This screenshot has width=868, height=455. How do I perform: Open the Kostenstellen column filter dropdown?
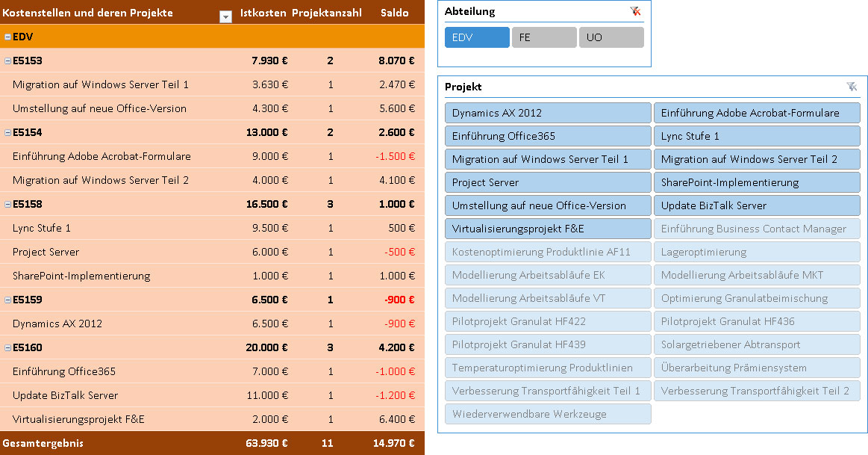click(225, 17)
